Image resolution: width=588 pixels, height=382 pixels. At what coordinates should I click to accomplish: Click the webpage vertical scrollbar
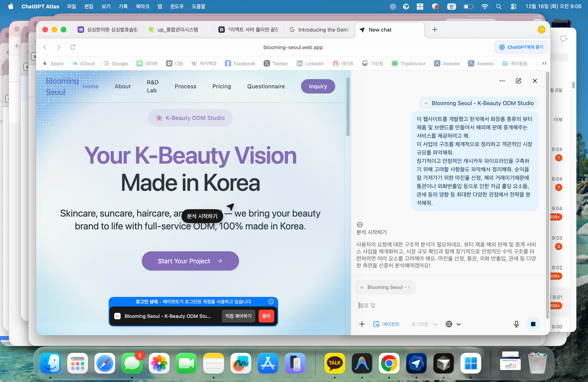point(348,107)
